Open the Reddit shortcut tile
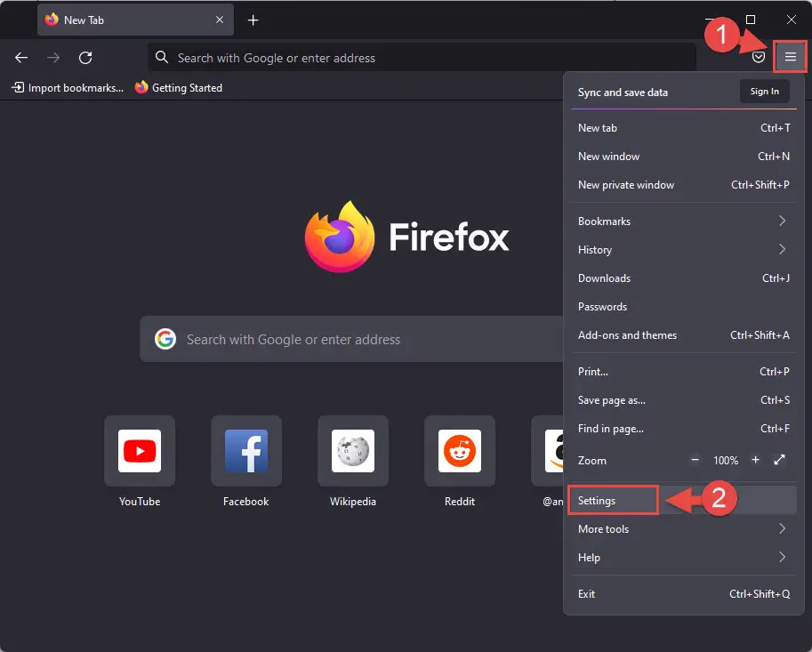The height and width of the screenshot is (652, 812). (x=459, y=451)
